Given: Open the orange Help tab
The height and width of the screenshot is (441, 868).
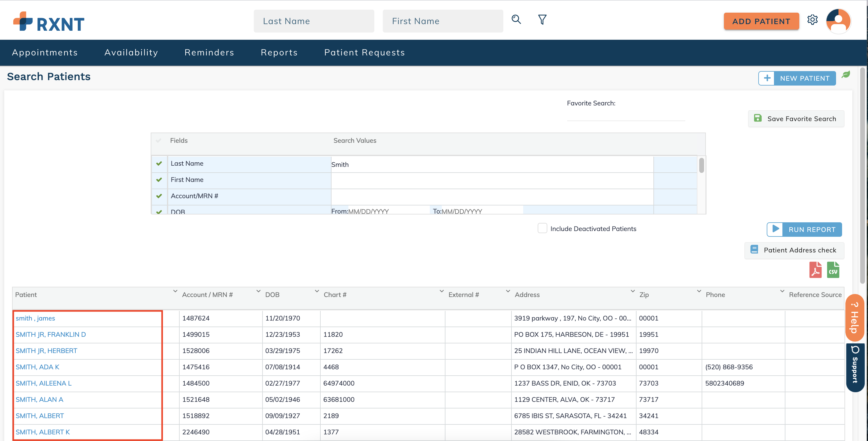Looking at the screenshot, I should point(855,317).
